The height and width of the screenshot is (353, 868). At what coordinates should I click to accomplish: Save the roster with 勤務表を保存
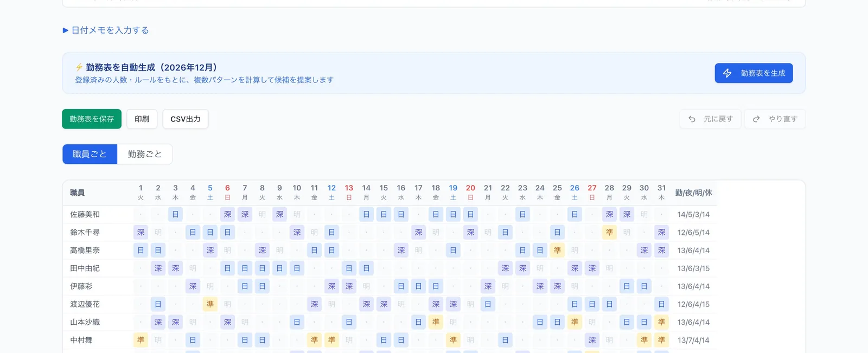[92, 119]
